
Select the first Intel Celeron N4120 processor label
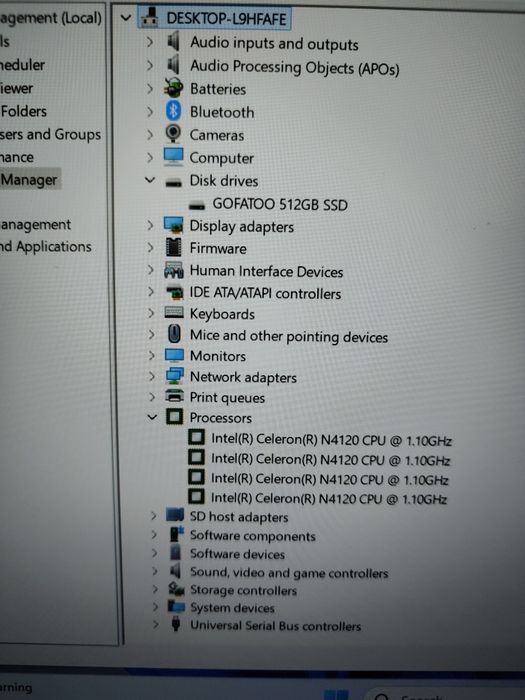[x=331, y=440]
